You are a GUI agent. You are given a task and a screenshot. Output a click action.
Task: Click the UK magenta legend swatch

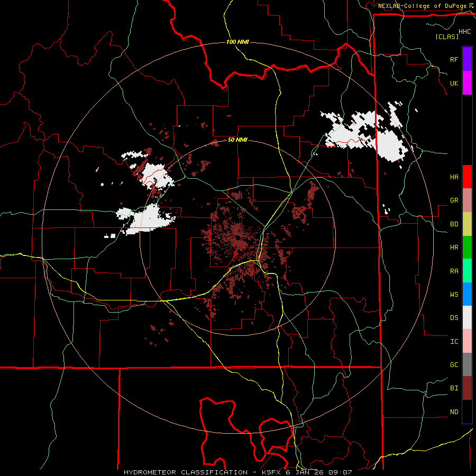coord(467,83)
